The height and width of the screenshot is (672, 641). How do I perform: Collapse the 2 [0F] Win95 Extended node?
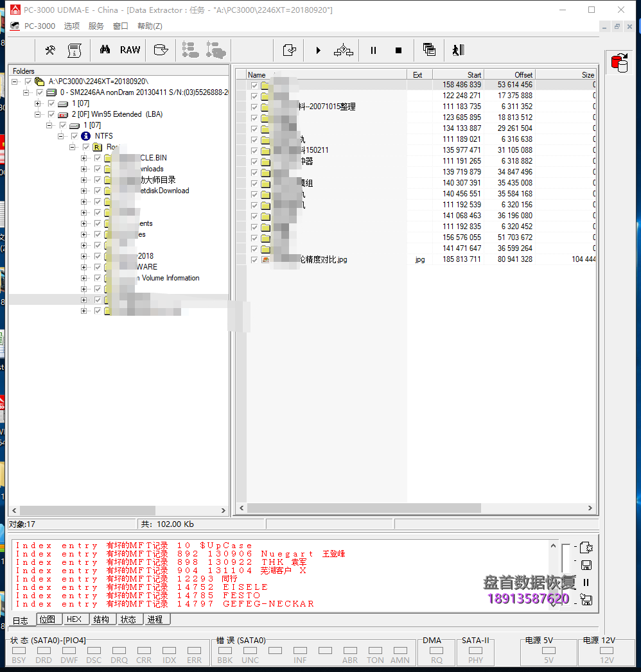tap(38, 114)
